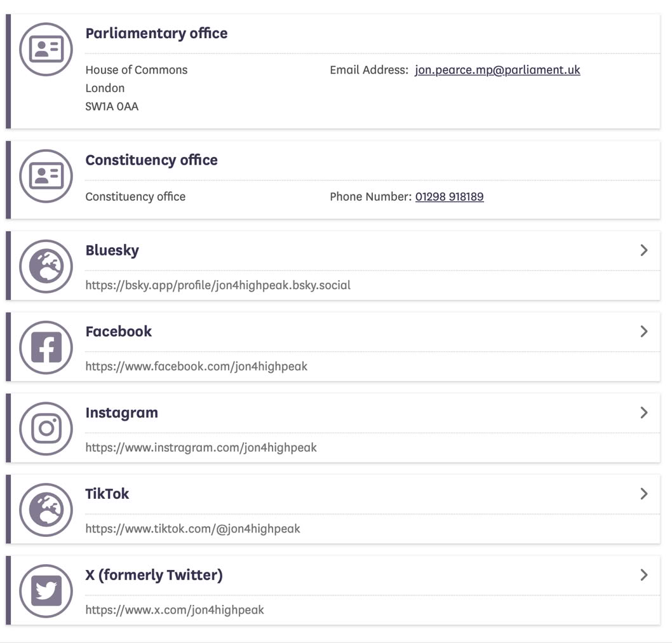Image resolution: width=672 pixels, height=643 pixels.
Task: Open the jon.pearce.mp@parliament.uk email link
Action: pyautogui.click(x=497, y=70)
